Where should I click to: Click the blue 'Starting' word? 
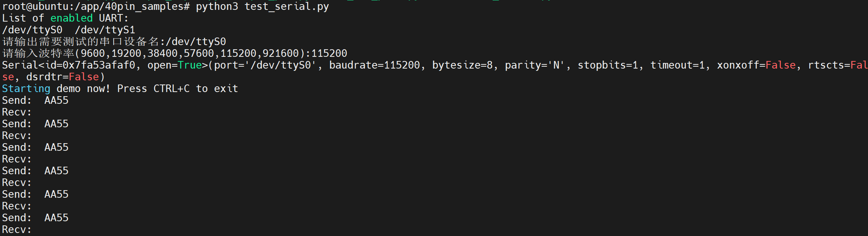tap(26, 89)
